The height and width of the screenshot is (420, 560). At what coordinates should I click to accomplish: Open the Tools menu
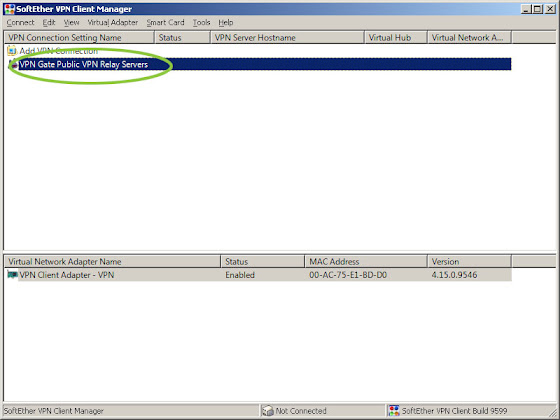coord(201,22)
